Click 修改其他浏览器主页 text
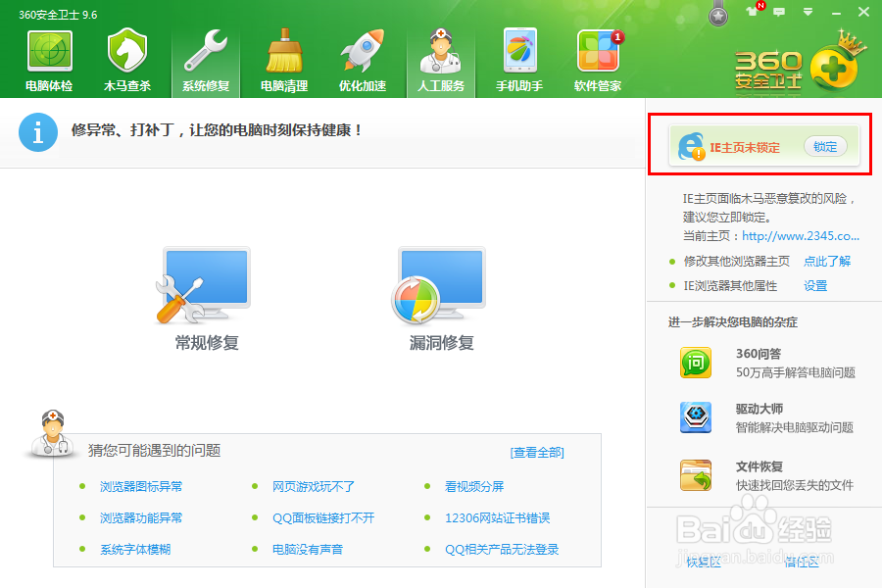882x588 pixels. coord(737,261)
